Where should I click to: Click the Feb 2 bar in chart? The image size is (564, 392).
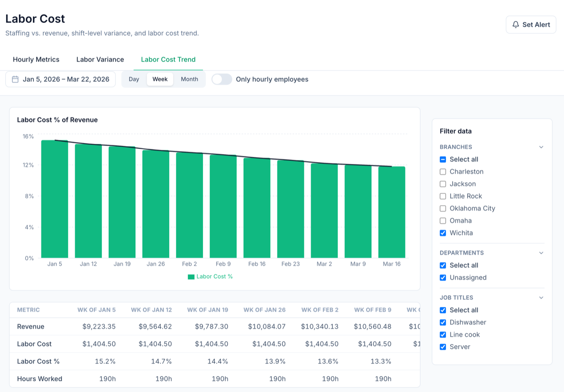click(189, 205)
